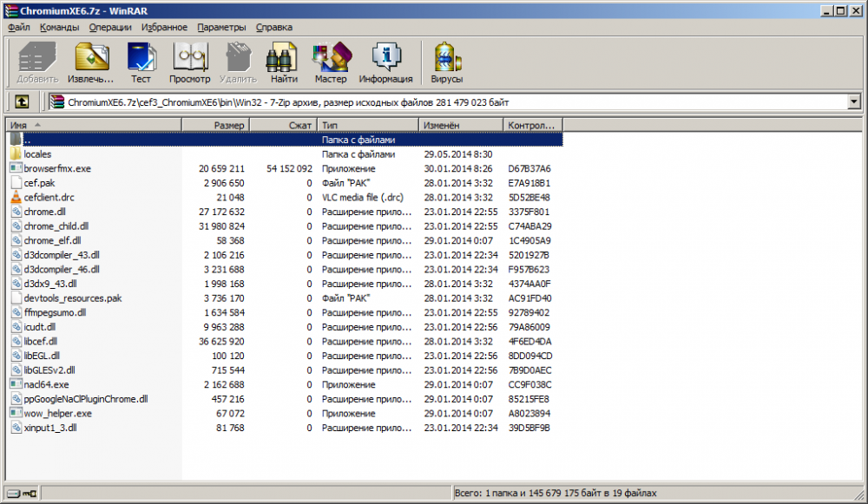Screen dimensions: 868x504
Task: Open the Файл menu
Action: [19, 27]
